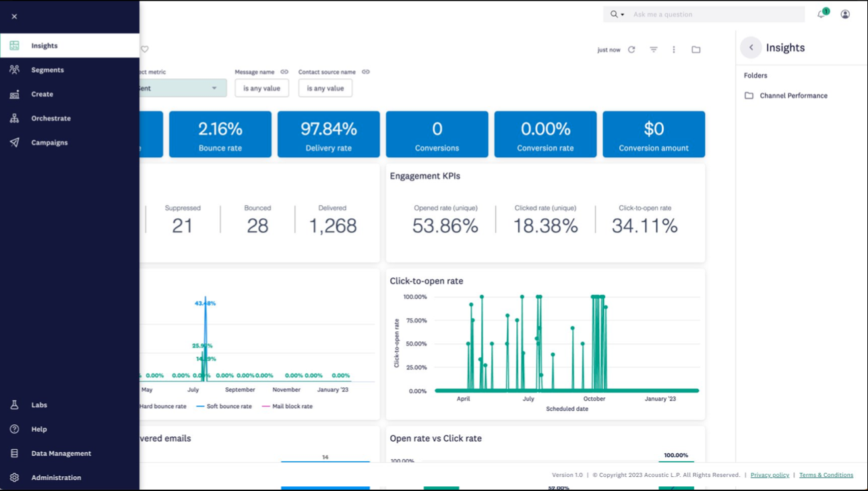This screenshot has width=868, height=491.
Task: Go to Segments in sidebar
Action: point(47,70)
